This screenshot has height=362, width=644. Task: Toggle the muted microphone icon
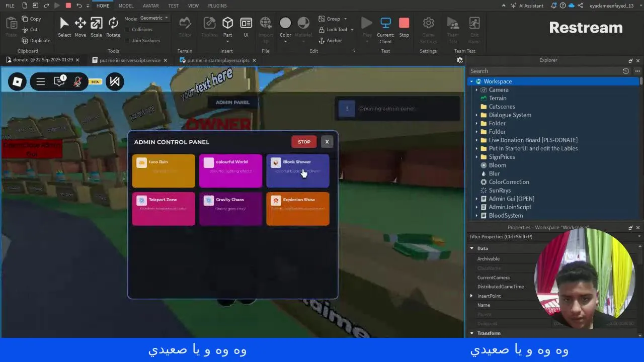tap(77, 81)
